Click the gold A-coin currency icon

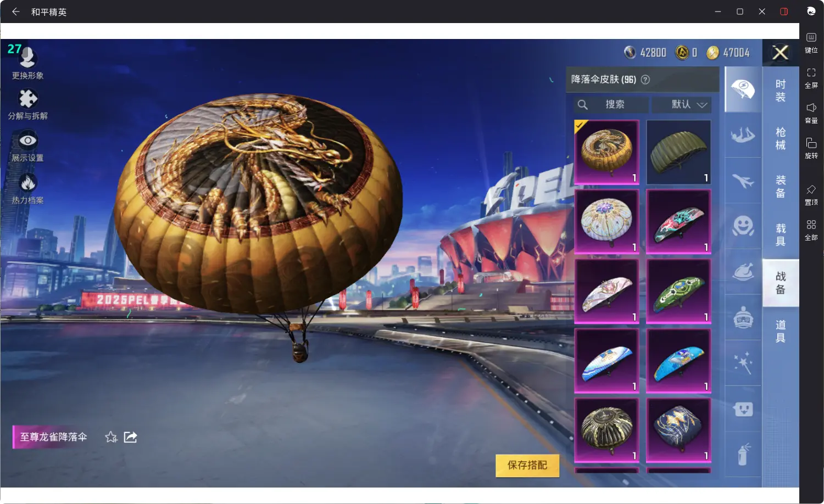[x=682, y=52]
